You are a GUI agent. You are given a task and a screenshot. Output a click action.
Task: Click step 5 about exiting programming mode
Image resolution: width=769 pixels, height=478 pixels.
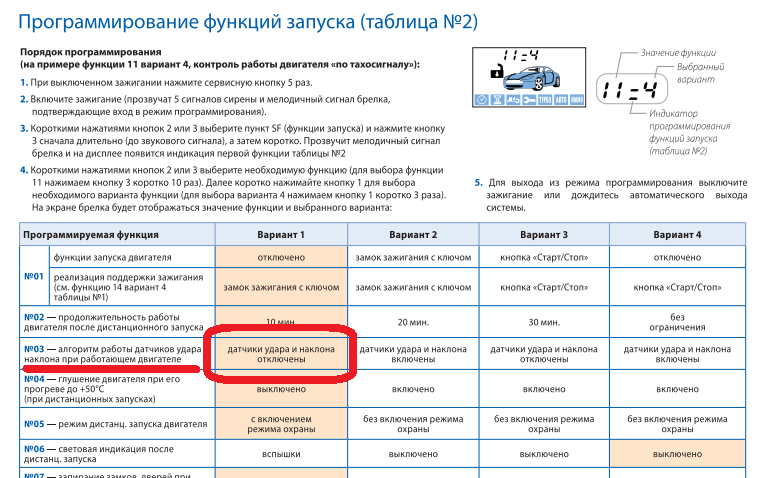coord(611,195)
